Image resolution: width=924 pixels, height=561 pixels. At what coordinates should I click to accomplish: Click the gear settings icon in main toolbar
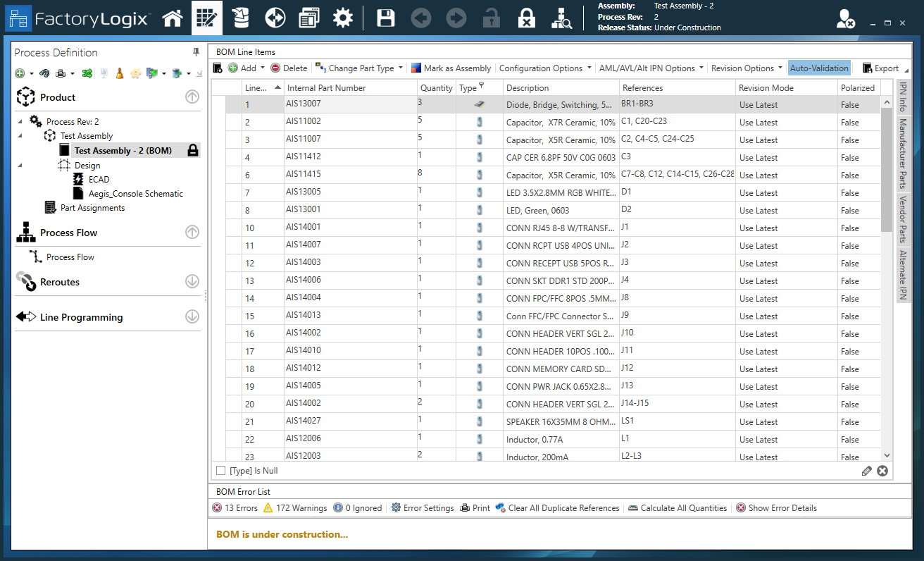point(343,18)
